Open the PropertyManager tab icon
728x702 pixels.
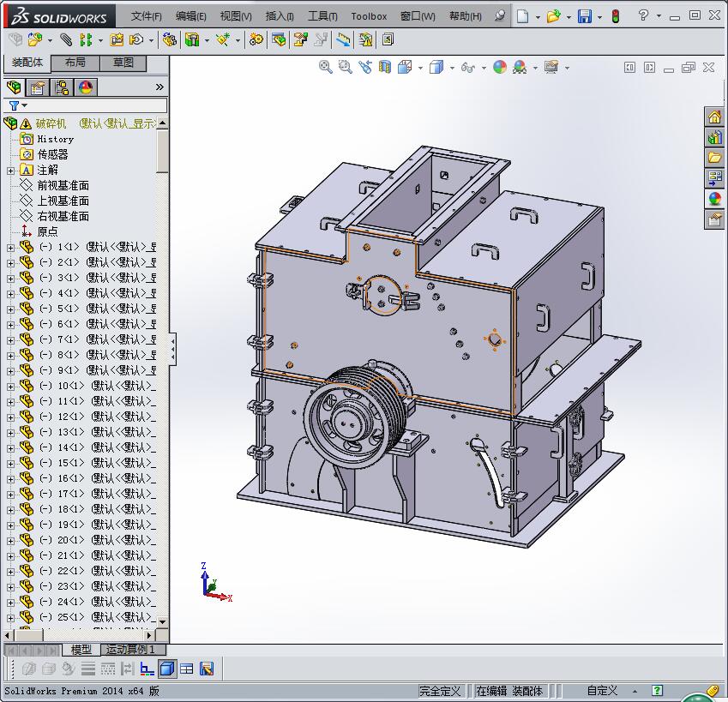pyautogui.click(x=38, y=87)
